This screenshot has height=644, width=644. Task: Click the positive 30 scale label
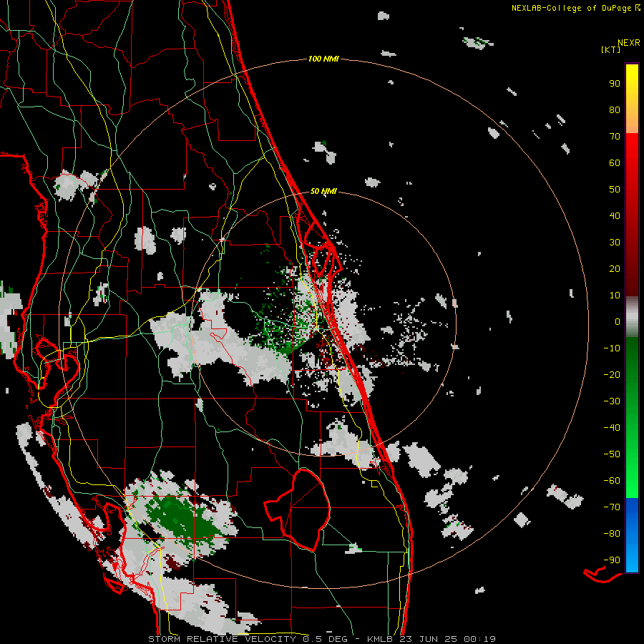point(615,243)
